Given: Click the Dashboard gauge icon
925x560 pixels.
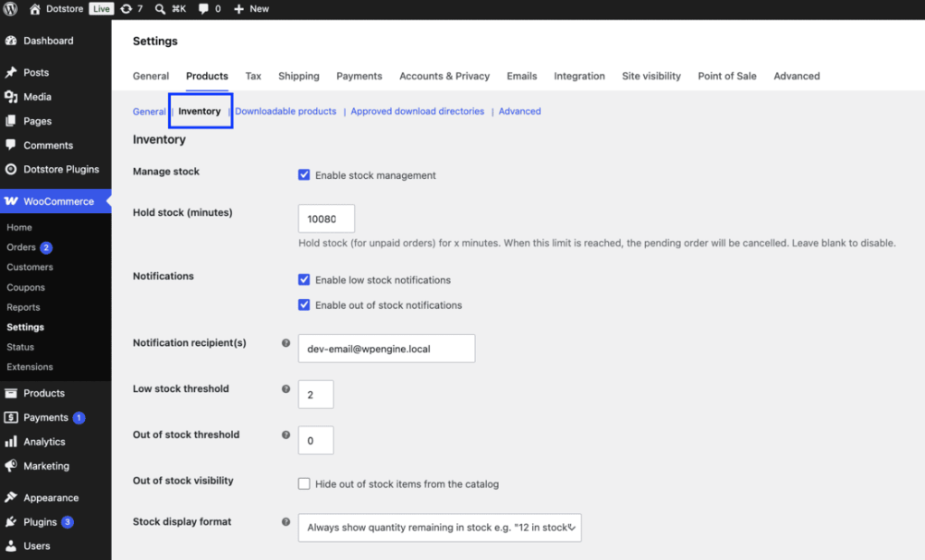Looking at the screenshot, I should pyautogui.click(x=11, y=41).
